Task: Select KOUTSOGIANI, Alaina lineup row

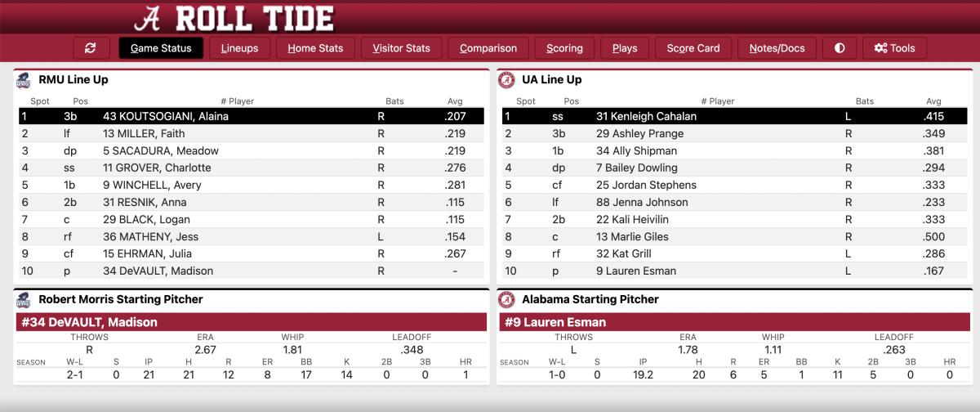Action: tap(251, 116)
